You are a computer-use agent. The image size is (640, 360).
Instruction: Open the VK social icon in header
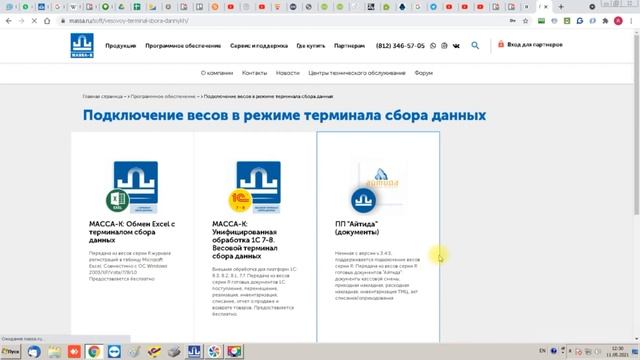click(456, 46)
